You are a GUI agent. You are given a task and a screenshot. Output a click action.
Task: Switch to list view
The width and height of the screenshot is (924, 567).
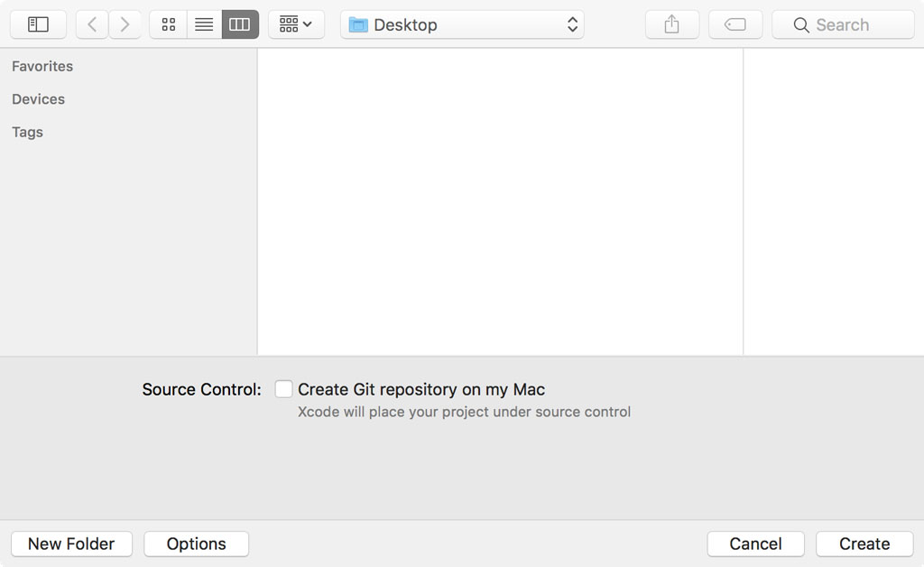[x=204, y=23]
